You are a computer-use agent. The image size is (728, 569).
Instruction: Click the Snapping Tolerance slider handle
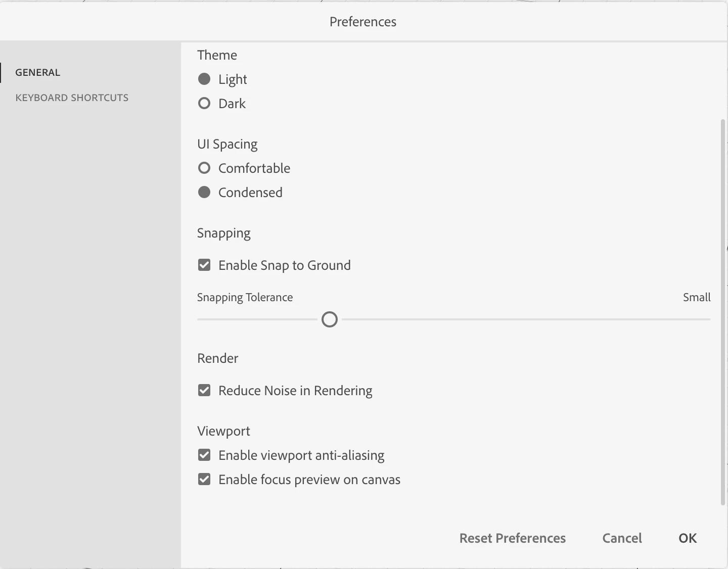tap(330, 319)
